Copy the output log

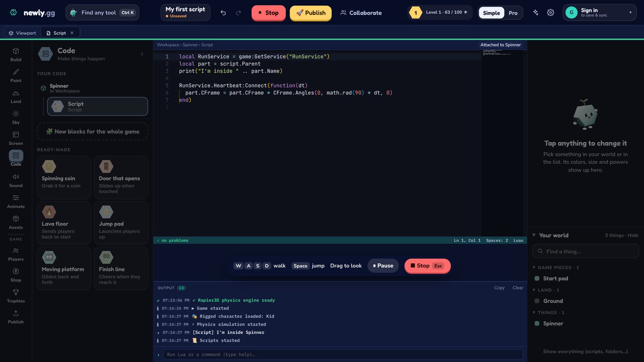pyautogui.click(x=499, y=288)
